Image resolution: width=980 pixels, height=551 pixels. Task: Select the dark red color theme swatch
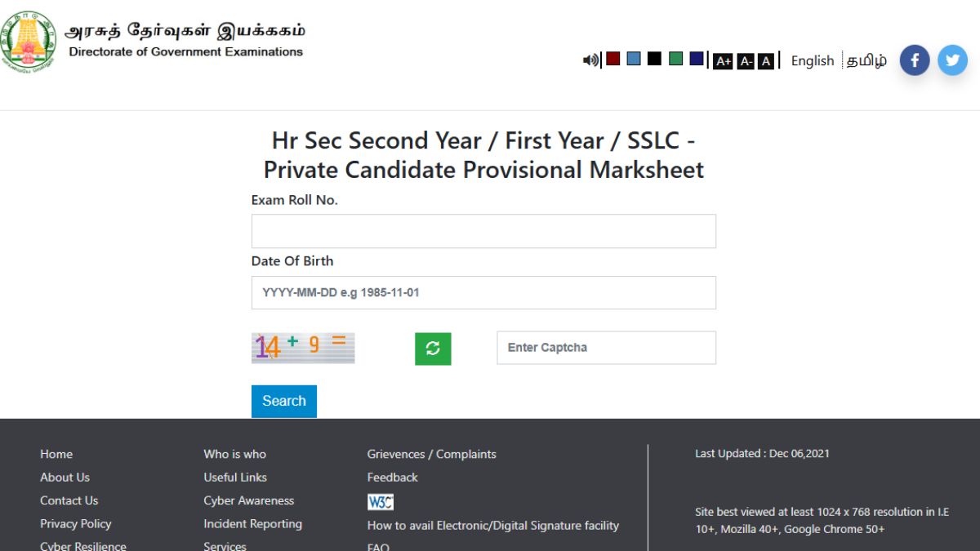point(612,59)
